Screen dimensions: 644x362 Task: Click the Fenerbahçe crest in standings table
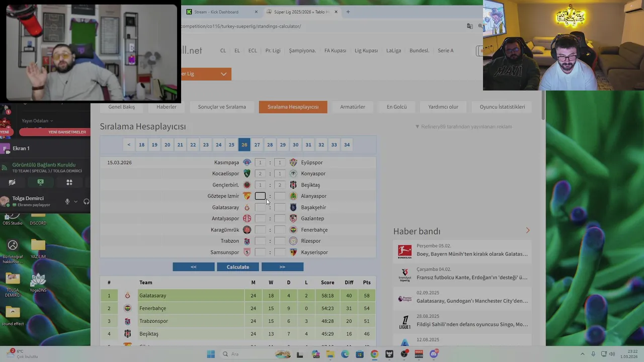127,308
